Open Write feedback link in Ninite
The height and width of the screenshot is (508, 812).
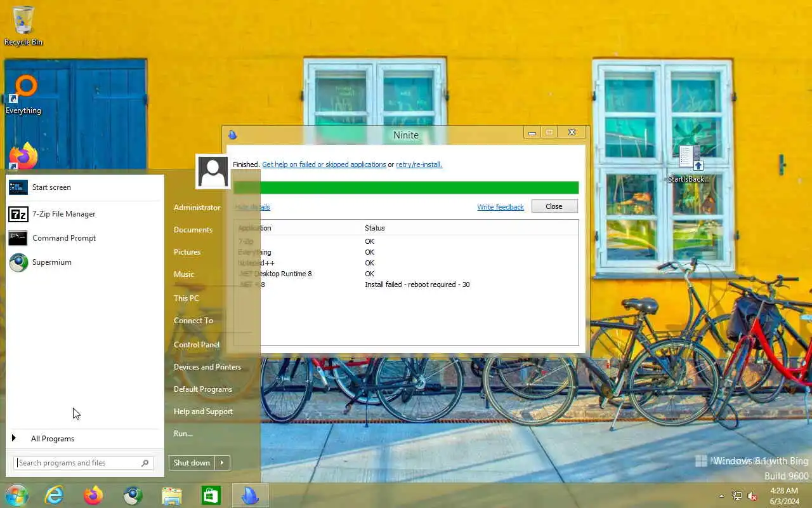coord(501,207)
